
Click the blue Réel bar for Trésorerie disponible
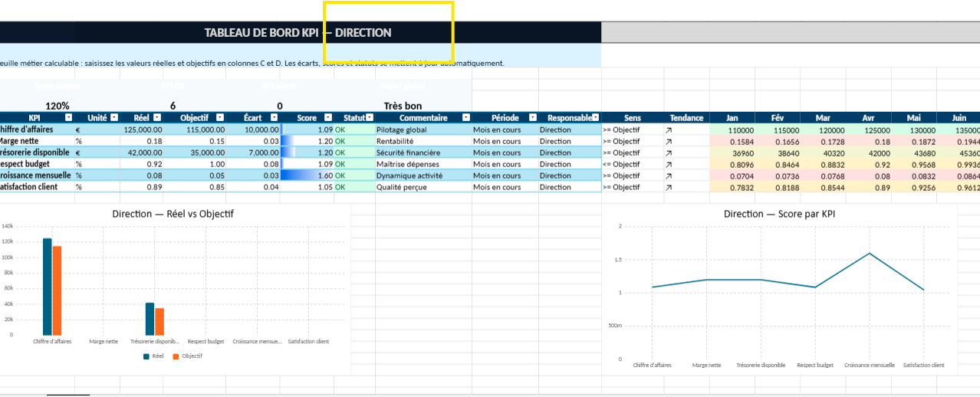(150, 319)
